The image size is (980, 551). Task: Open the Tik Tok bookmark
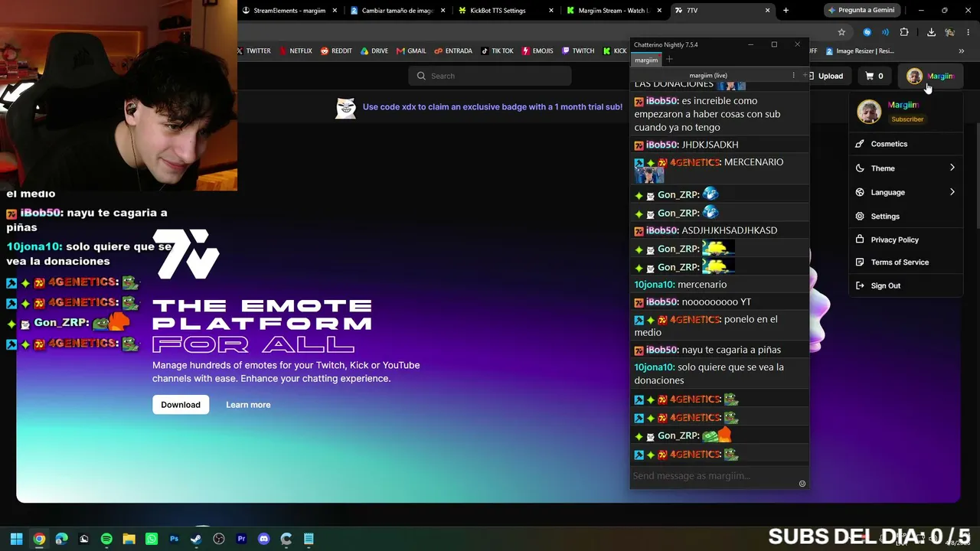coord(497,51)
